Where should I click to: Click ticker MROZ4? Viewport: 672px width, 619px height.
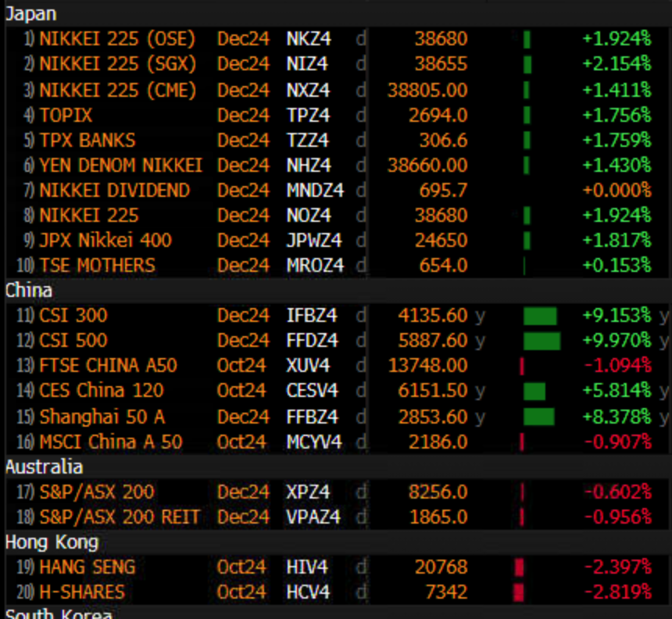(x=315, y=266)
